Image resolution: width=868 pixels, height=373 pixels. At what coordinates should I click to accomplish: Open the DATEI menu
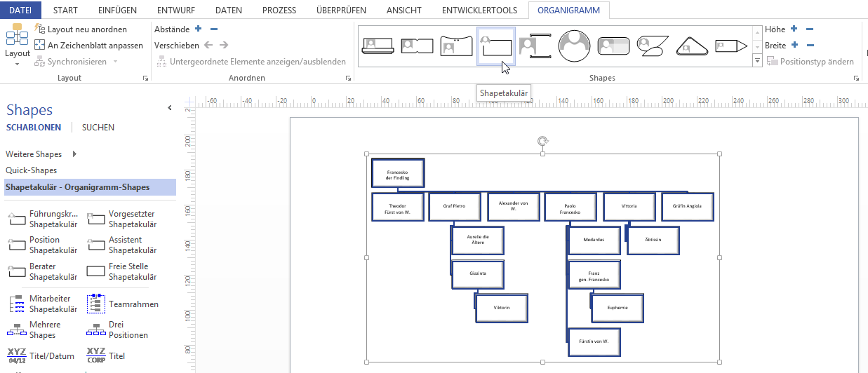[x=20, y=11]
